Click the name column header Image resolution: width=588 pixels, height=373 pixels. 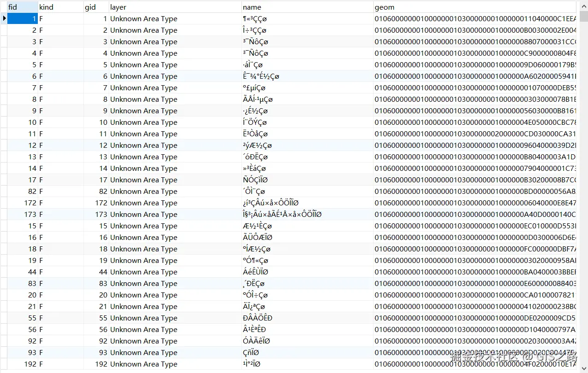pos(307,7)
